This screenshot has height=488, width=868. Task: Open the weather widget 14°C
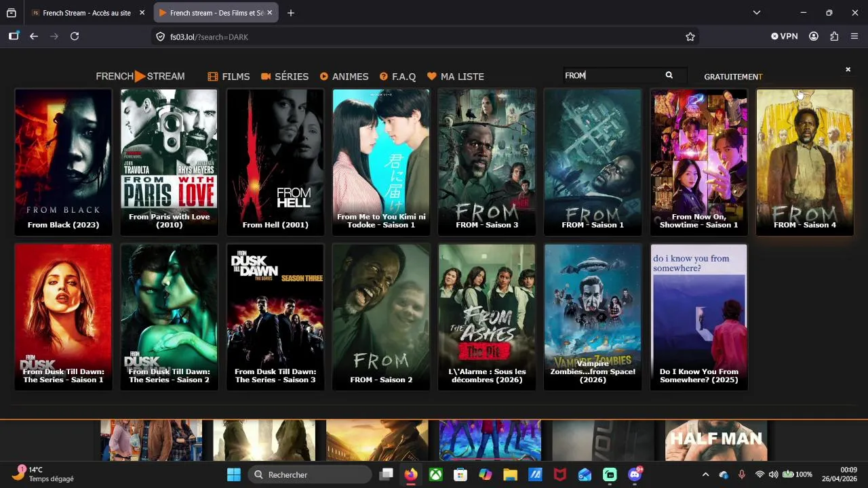43,474
